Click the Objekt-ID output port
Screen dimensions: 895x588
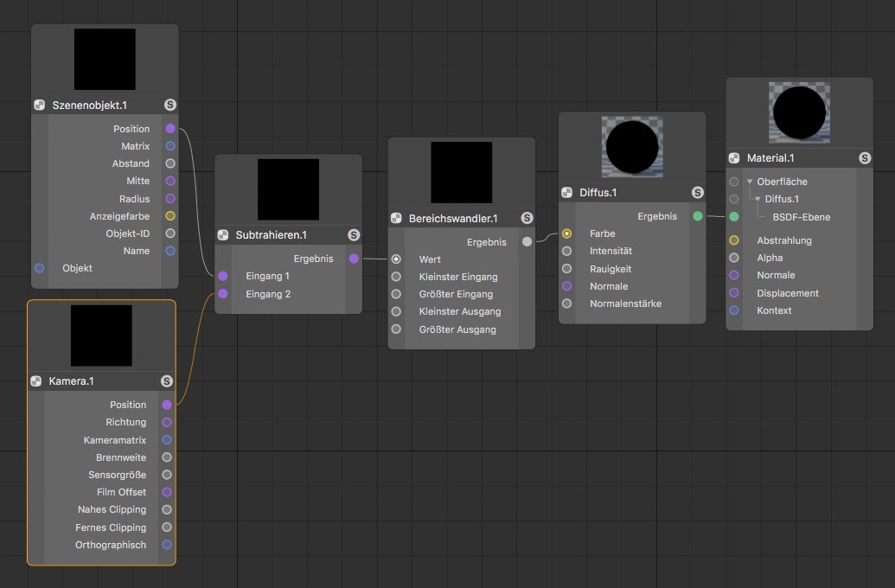pos(170,233)
